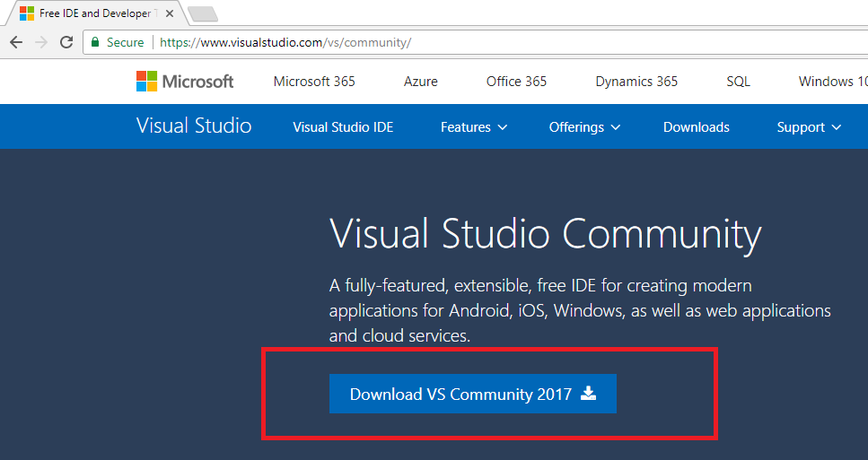Expand the Features dropdown menu

coord(474,127)
